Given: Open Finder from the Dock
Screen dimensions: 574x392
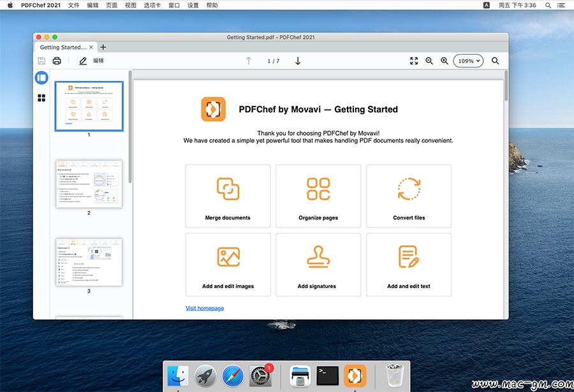Looking at the screenshot, I should (x=178, y=376).
